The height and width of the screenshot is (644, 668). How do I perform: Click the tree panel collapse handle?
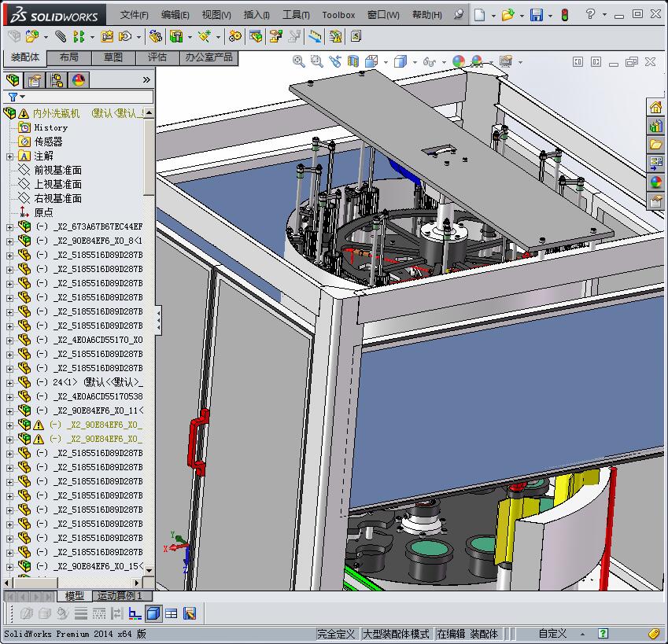(158, 320)
